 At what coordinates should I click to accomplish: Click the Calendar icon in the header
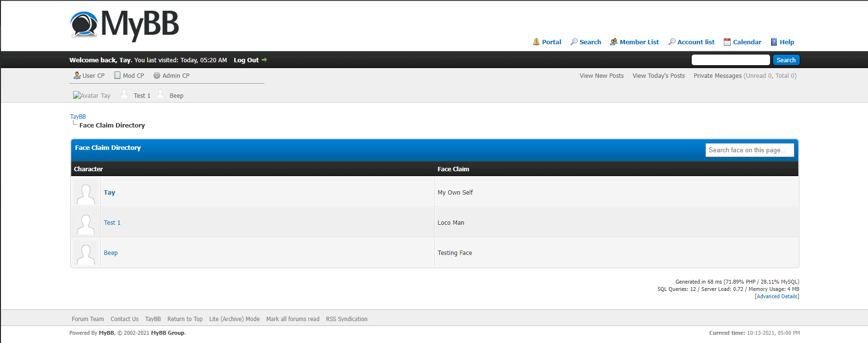(727, 42)
